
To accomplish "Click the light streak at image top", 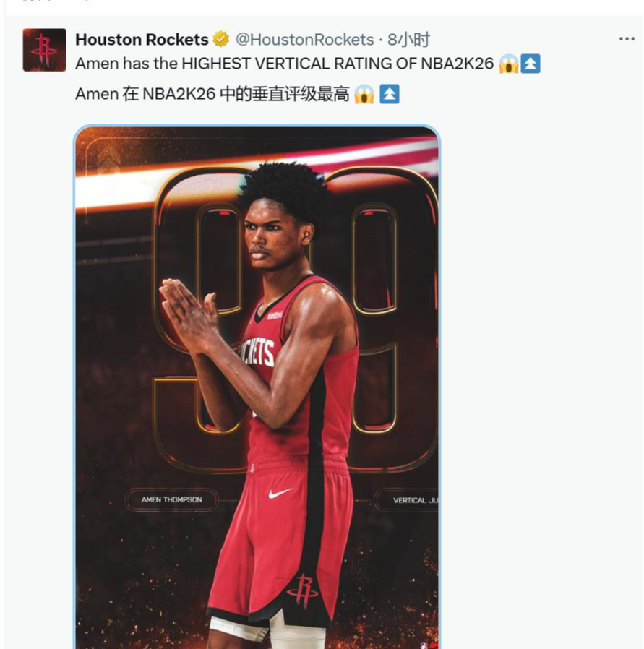I will tap(257, 174).
